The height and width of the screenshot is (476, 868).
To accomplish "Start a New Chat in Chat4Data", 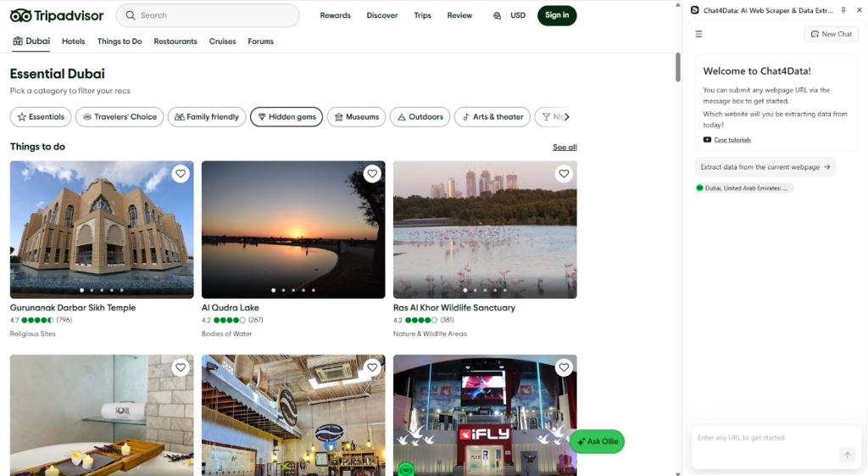I will (832, 34).
